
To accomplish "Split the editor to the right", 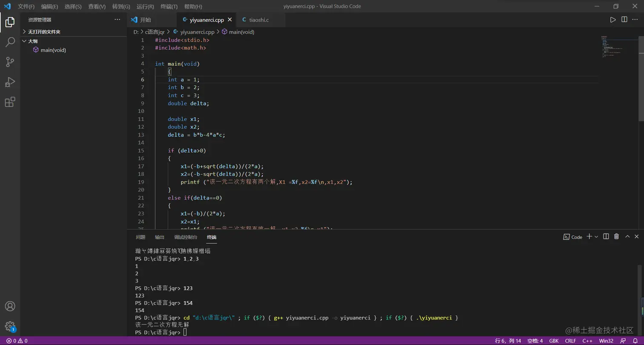I will 624,20.
